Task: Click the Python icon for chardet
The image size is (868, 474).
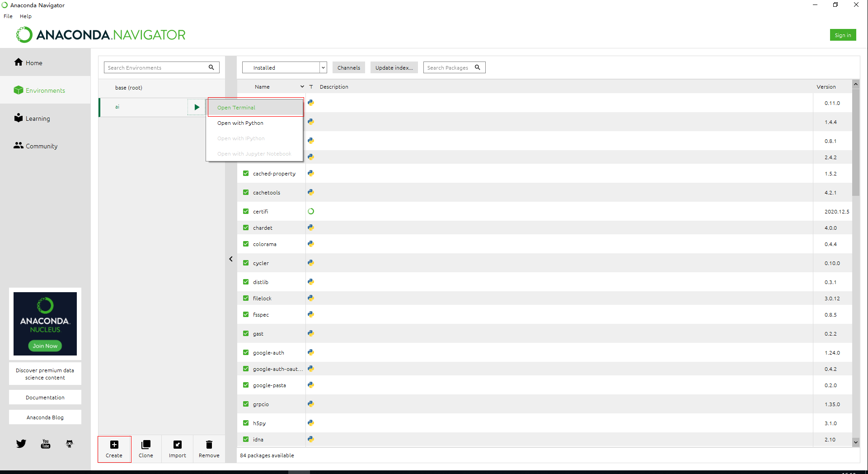Action: click(311, 228)
